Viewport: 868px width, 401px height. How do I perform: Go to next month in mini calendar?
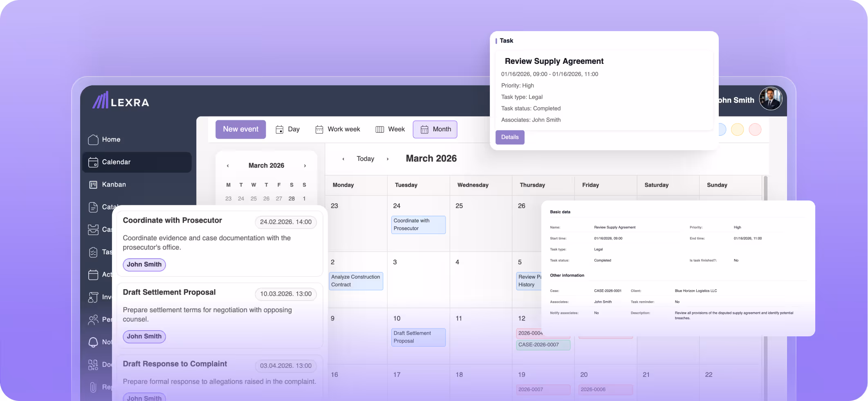click(305, 166)
